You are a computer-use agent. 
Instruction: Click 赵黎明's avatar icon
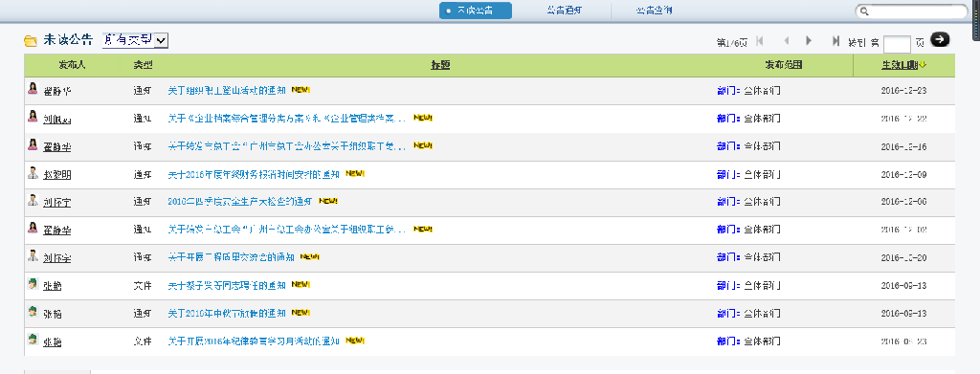coord(33,173)
